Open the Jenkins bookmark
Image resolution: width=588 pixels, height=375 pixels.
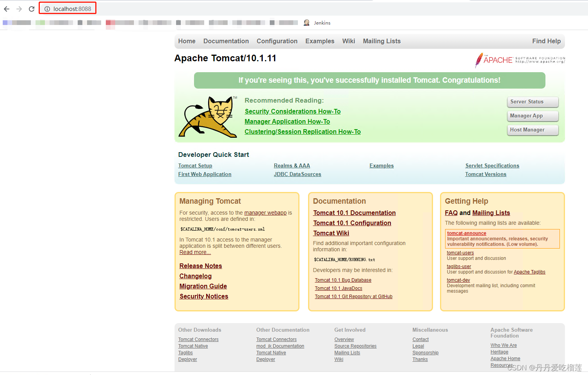[x=317, y=23]
